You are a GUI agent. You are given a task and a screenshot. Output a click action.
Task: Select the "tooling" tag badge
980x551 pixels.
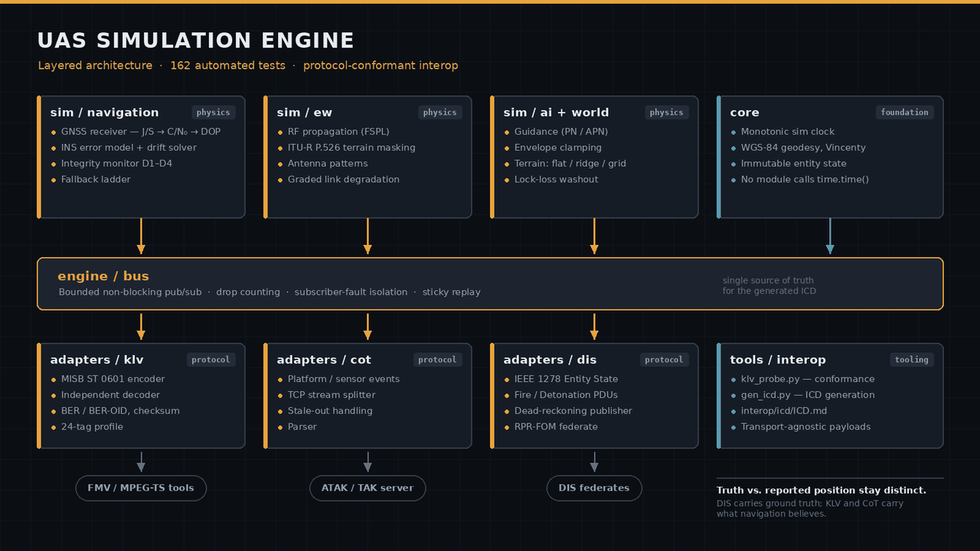click(912, 360)
